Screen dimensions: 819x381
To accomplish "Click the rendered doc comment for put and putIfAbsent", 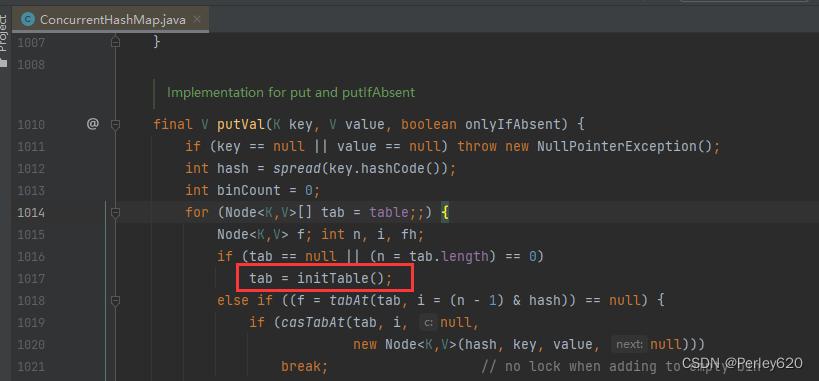I will [x=291, y=93].
